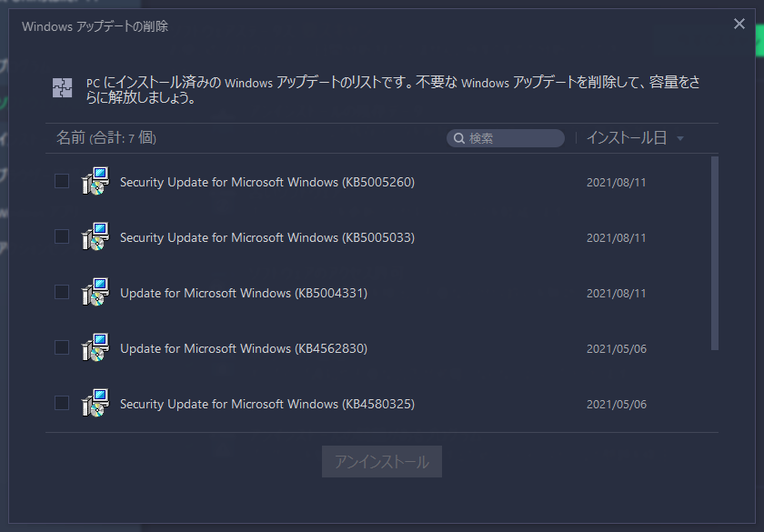The height and width of the screenshot is (532, 764).
Task: Sort by the インストール日 column header
Action: (626, 138)
